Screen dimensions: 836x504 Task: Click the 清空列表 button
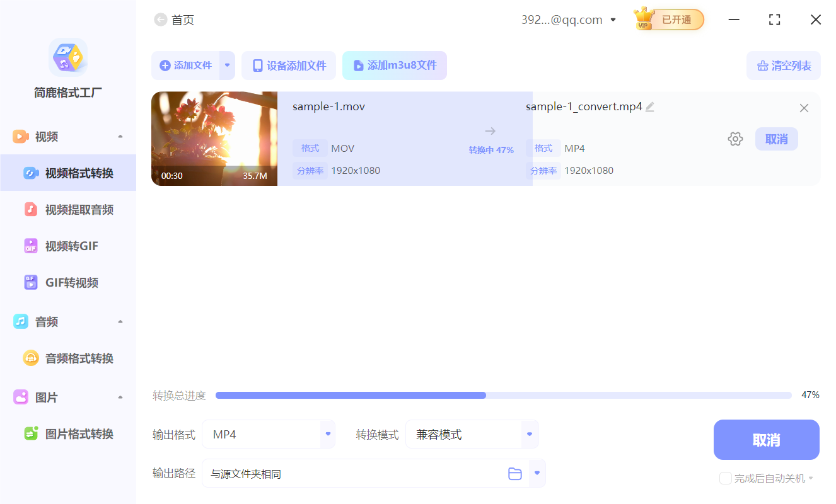click(784, 66)
